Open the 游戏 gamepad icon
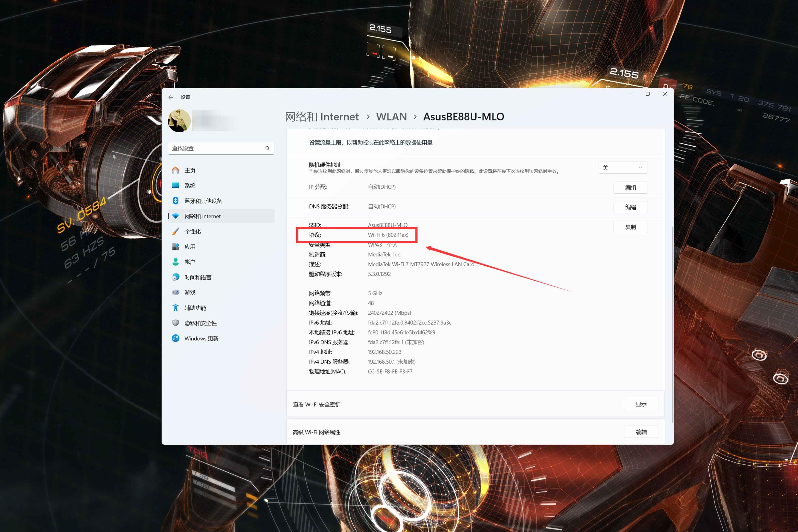 point(175,293)
